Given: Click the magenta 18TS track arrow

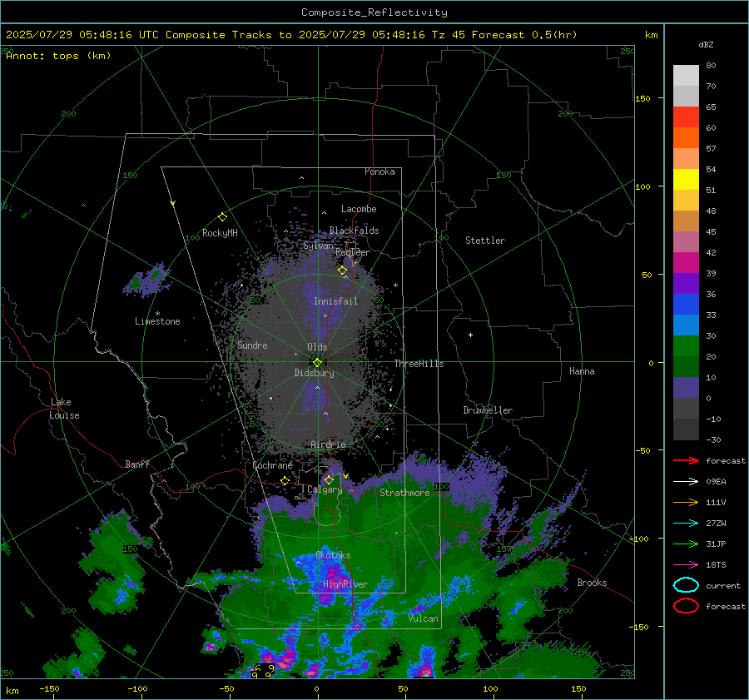Looking at the screenshot, I should pyautogui.click(x=686, y=565).
